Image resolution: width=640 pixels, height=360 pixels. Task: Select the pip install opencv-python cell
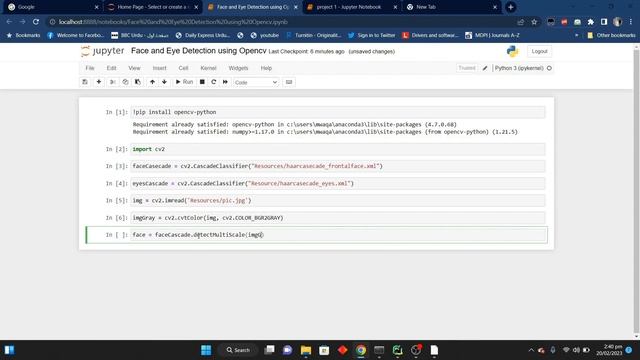click(x=338, y=112)
